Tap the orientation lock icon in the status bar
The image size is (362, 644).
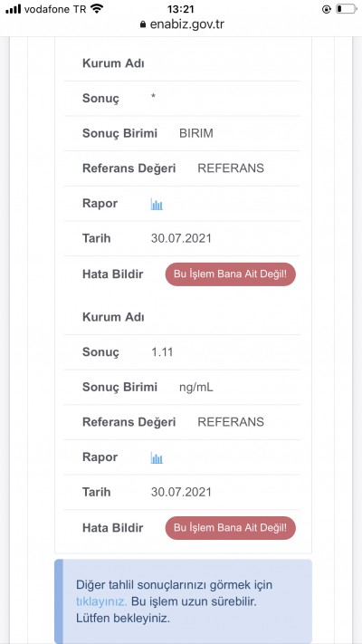(x=327, y=9)
